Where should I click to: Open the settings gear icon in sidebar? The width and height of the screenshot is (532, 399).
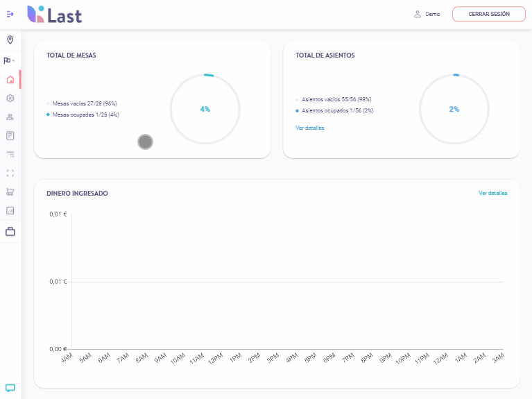point(10,98)
